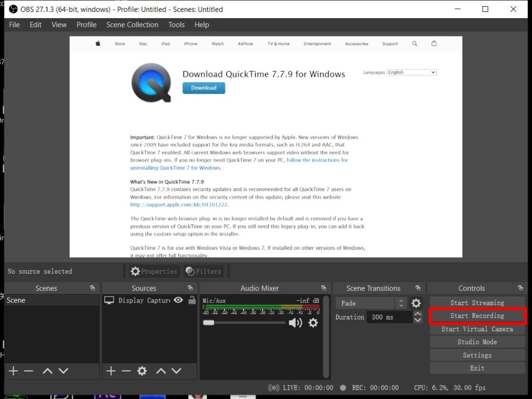Open the Tools menu
This screenshot has height=399, width=532.
[177, 25]
